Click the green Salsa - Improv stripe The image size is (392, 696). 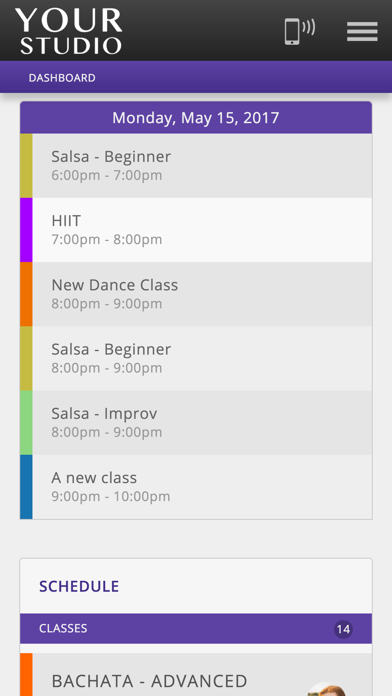(26, 423)
